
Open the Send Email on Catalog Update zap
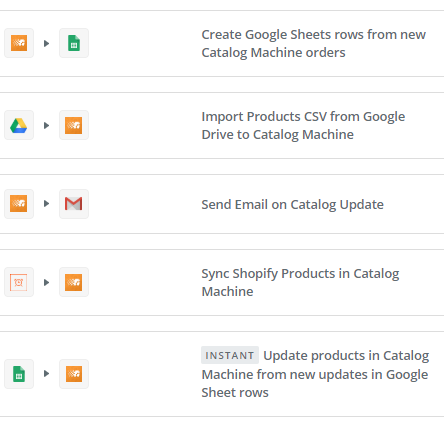click(x=292, y=204)
